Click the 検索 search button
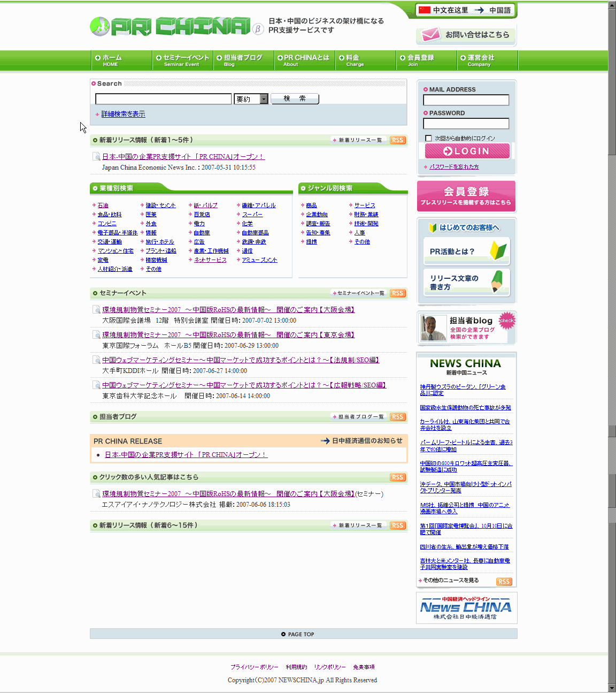The width and height of the screenshot is (616, 693). point(295,99)
